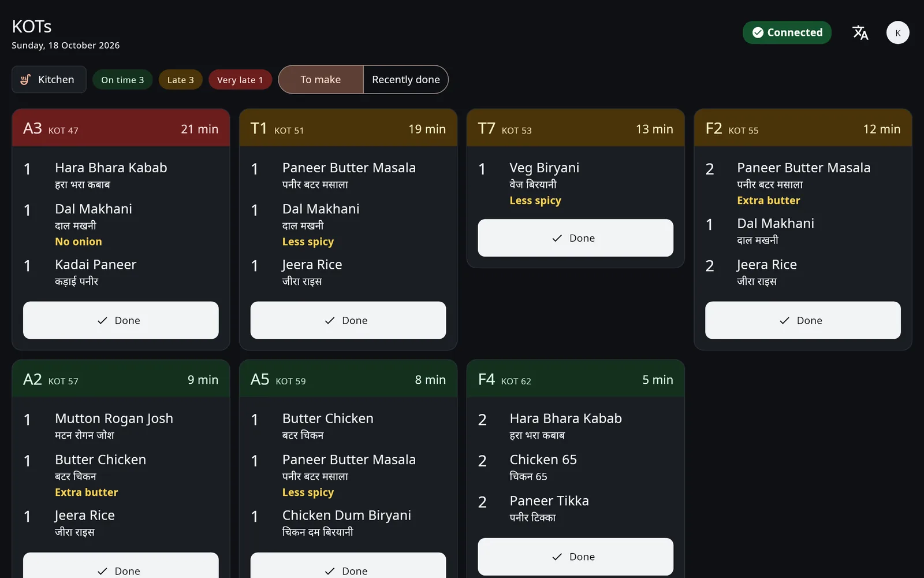Viewport: 924px width, 578px height.
Task: Click the KOTs page title
Action: pyautogui.click(x=32, y=27)
